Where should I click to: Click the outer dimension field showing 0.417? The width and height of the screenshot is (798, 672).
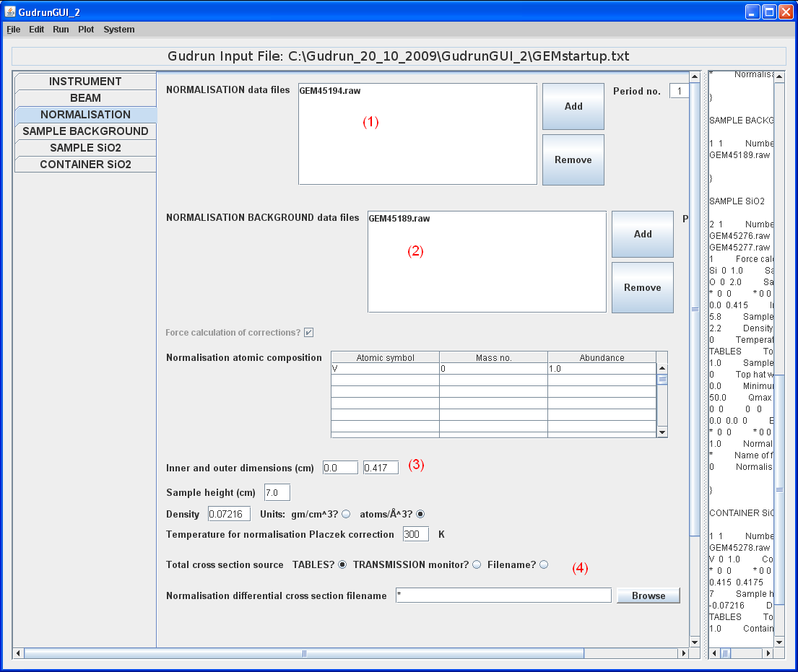pos(381,468)
